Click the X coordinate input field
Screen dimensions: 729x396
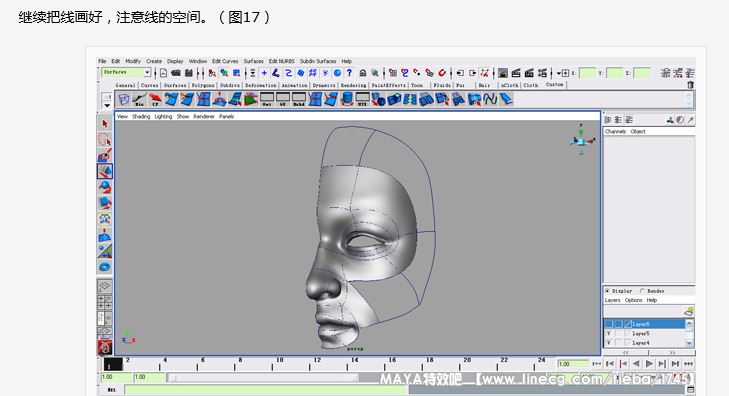587,73
